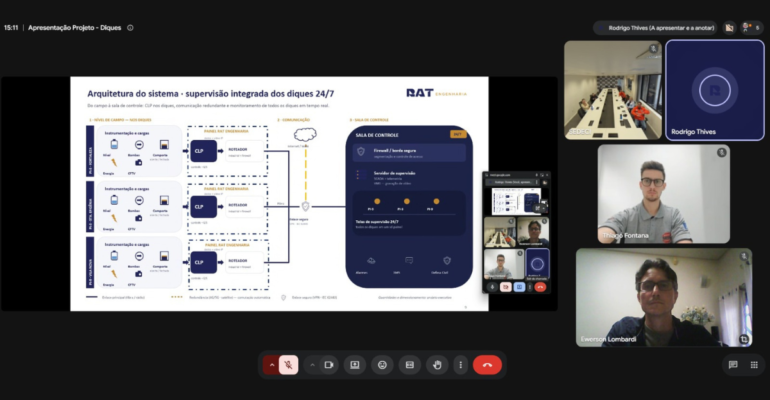Screen dimensions: 770x400
Task: Unmute the microphone in the call toolbar
Action: tap(289, 365)
